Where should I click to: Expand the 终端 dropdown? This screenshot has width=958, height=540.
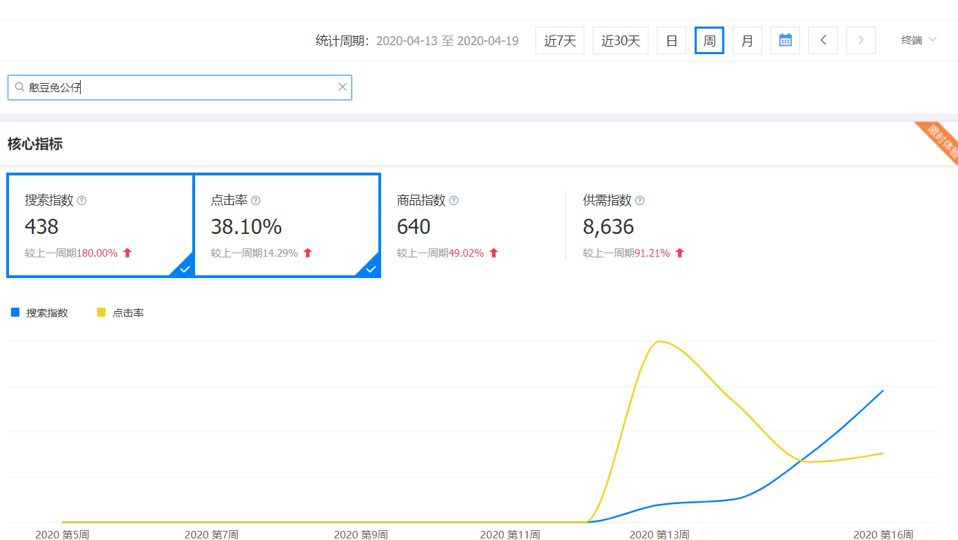click(x=919, y=41)
